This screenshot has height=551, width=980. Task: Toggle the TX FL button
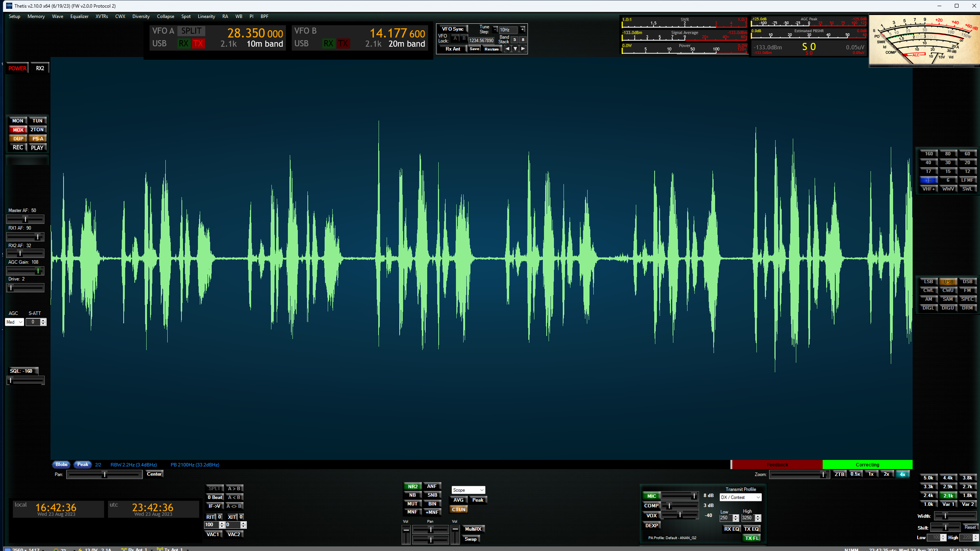(752, 538)
